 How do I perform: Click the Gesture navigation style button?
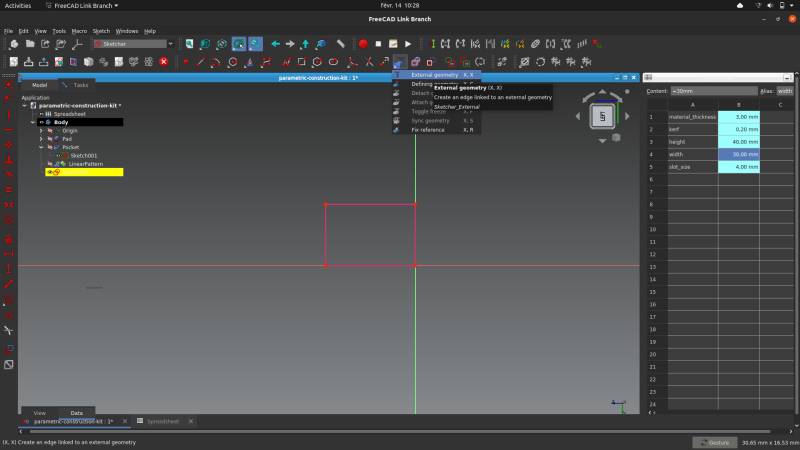(715, 442)
